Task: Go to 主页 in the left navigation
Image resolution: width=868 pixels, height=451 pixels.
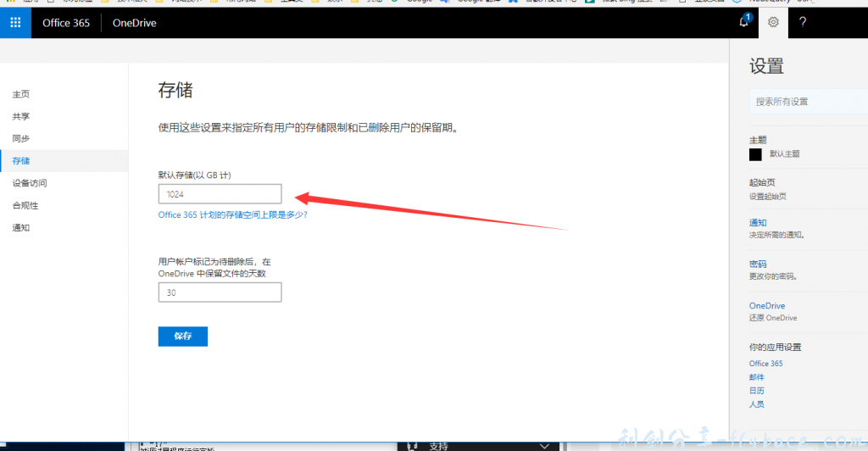Action: point(21,94)
